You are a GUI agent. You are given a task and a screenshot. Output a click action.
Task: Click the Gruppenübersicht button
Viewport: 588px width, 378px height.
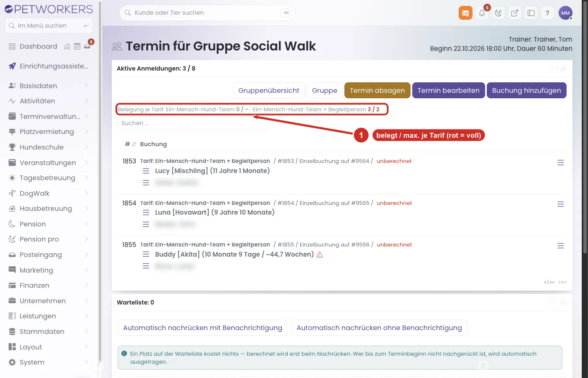tap(269, 90)
